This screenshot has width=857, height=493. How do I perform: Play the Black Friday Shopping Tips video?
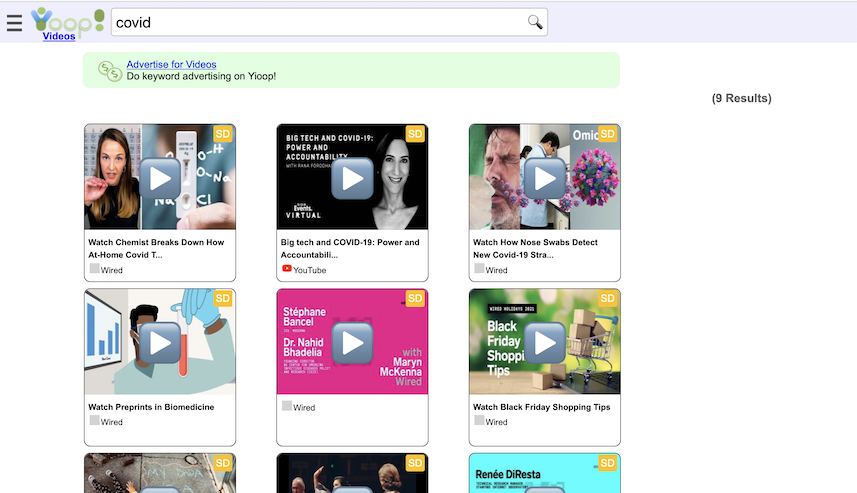(545, 343)
